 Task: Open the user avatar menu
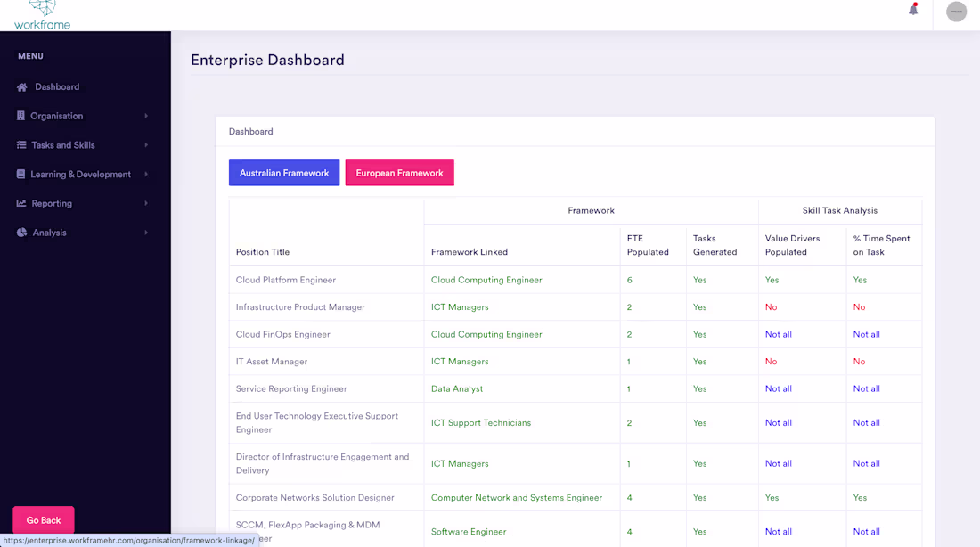(x=956, y=12)
